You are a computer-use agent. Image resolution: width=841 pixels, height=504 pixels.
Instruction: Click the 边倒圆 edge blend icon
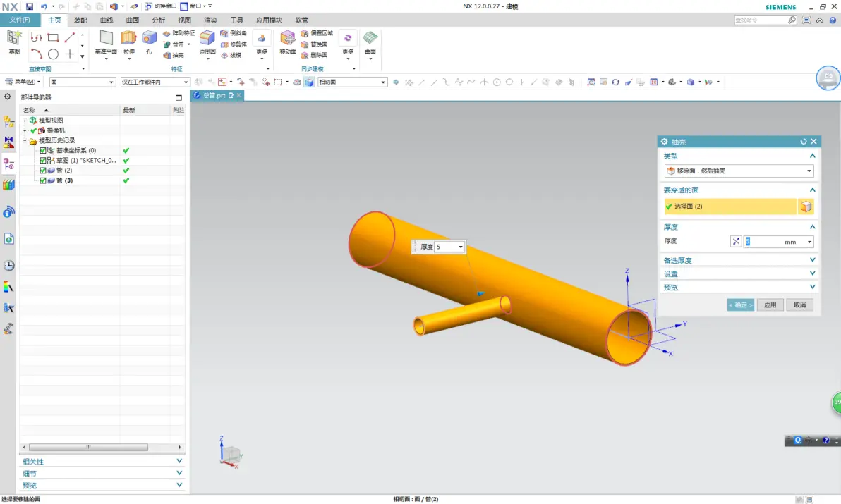click(x=207, y=39)
